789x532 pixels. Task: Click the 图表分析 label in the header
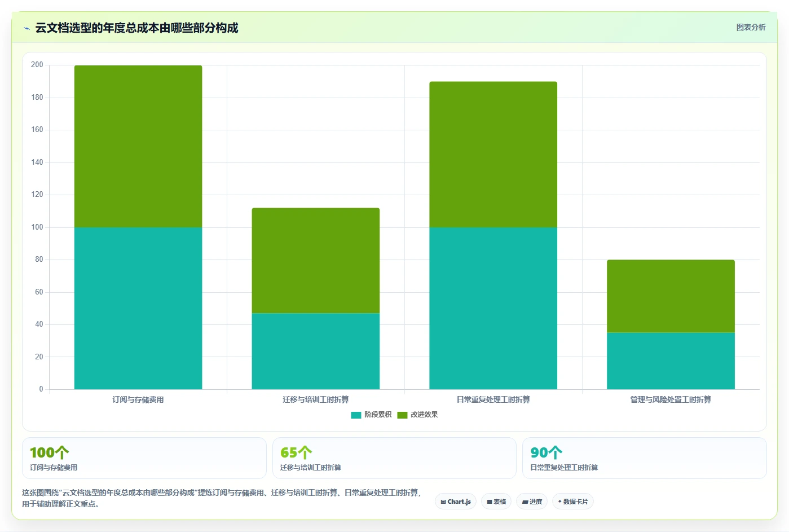[751, 27]
